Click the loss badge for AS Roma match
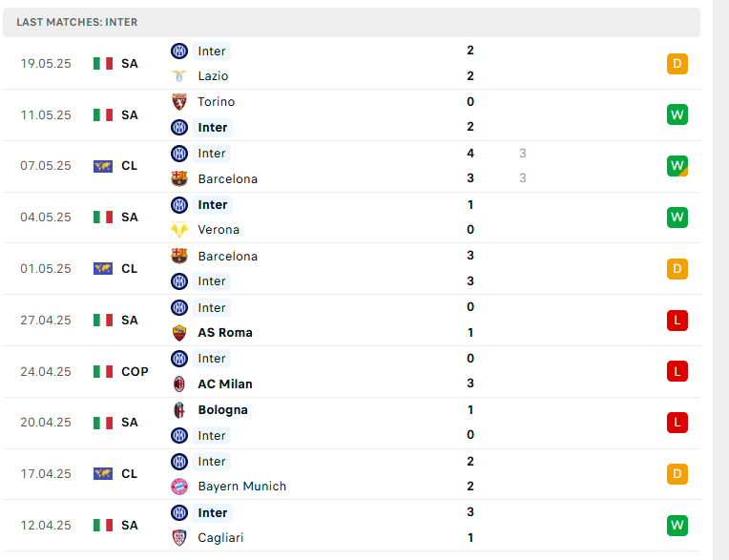Image resolution: width=729 pixels, height=560 pixels. click(x=677, y=321)
